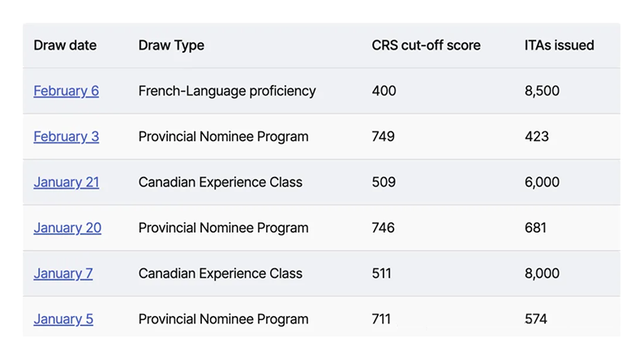Select the 681 ITAs issued value

point(535,227)
